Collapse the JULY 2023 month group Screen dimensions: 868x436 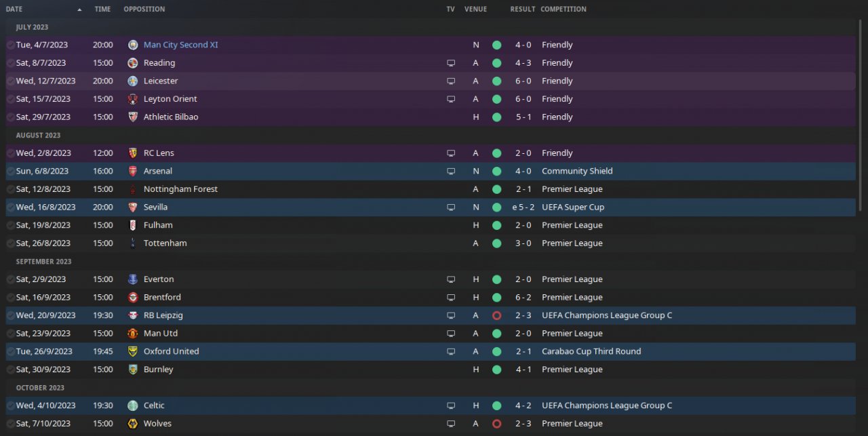(32, 27)
